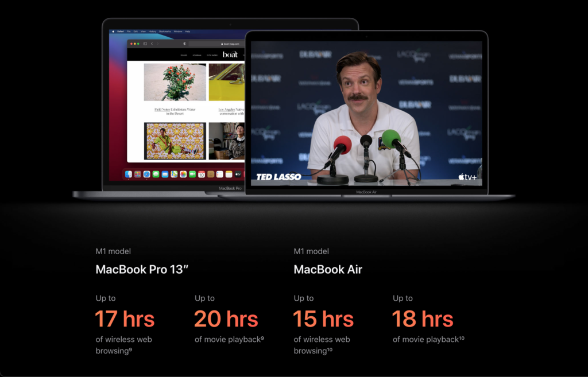This screenshot has height=377, width=588.
Task: Open the CITY INDEX link
Action: point(212,56)
